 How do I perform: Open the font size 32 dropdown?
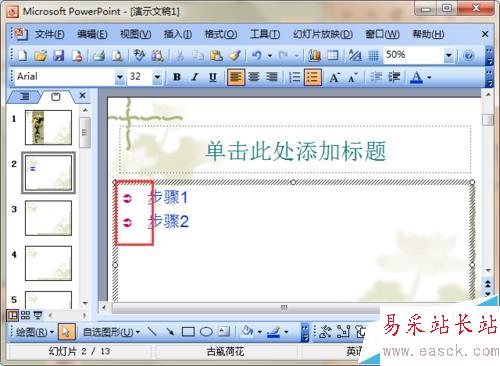click(x=157, y=77)
